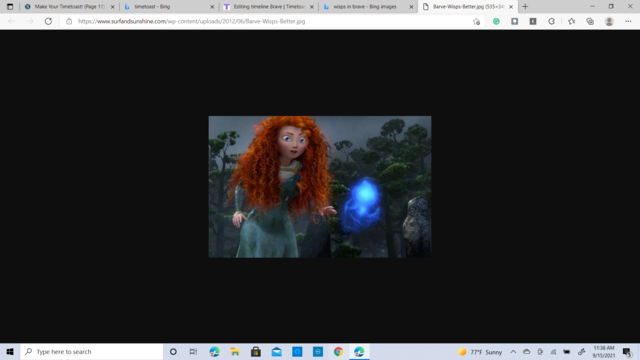Go forward to next page
Viewport: 640px width, 360px height.
point(30,21)
